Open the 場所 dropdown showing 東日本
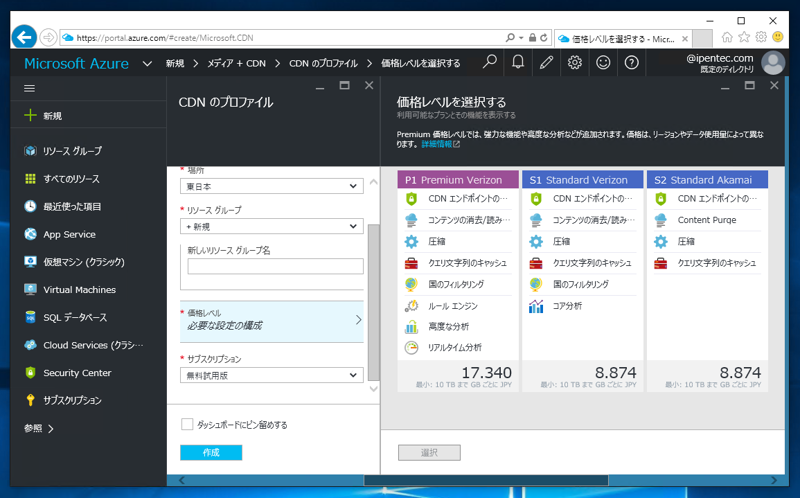 [x=271, y=186]
